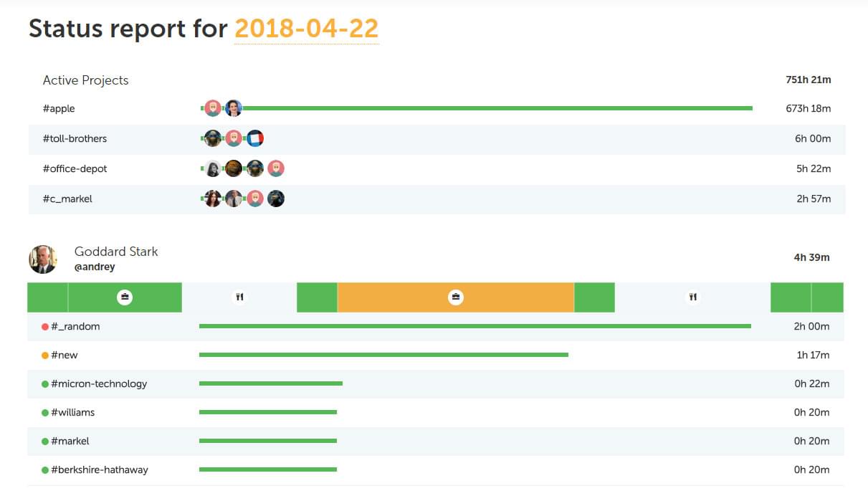Image resolution: width=868 pixels, height=501 pixels.
Task: Toggle the orange status dot beside #new
Action: point(44,355)
